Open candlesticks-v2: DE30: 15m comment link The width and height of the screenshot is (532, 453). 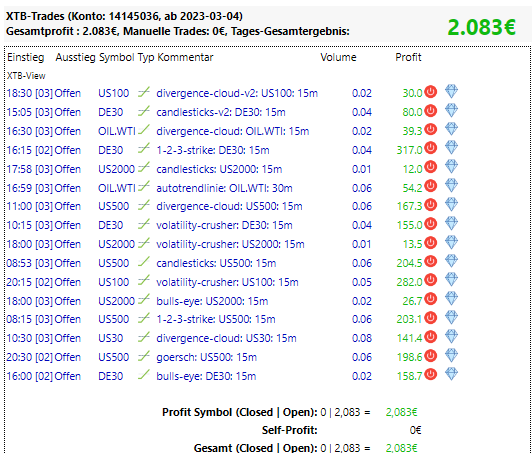click(221, 112)
